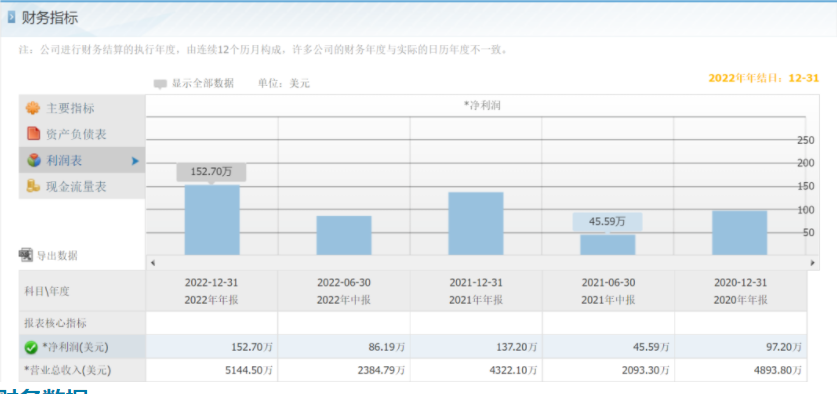
Task: Click the 单位:美元 unit label
Action: (x=283, y=83)
